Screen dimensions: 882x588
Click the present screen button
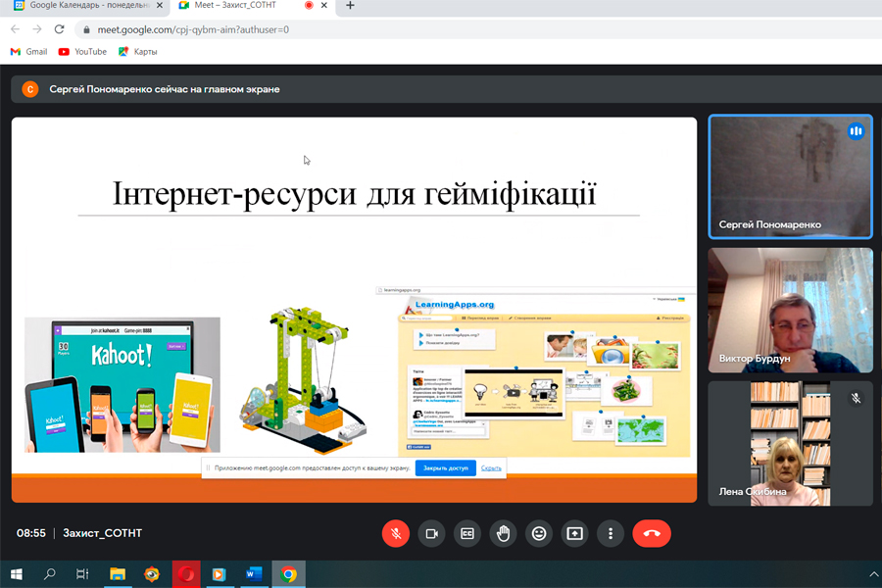(x=574, y=533)
